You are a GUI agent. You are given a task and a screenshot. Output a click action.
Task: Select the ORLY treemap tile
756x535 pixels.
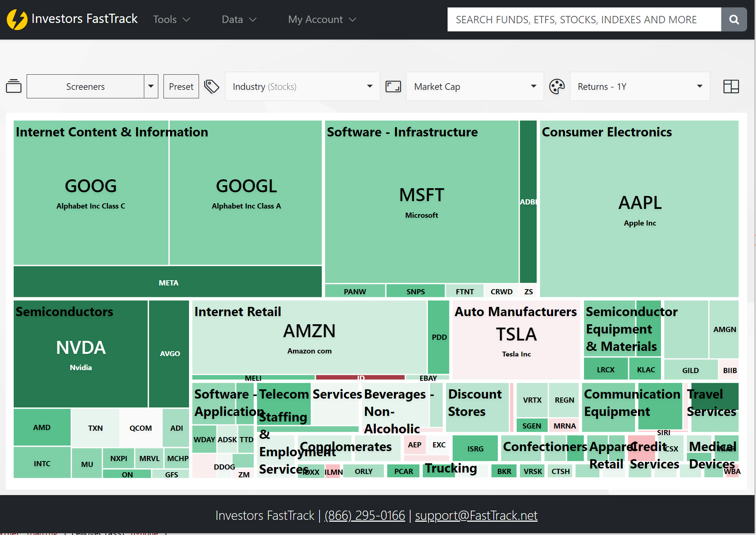[x=363, y=471]
